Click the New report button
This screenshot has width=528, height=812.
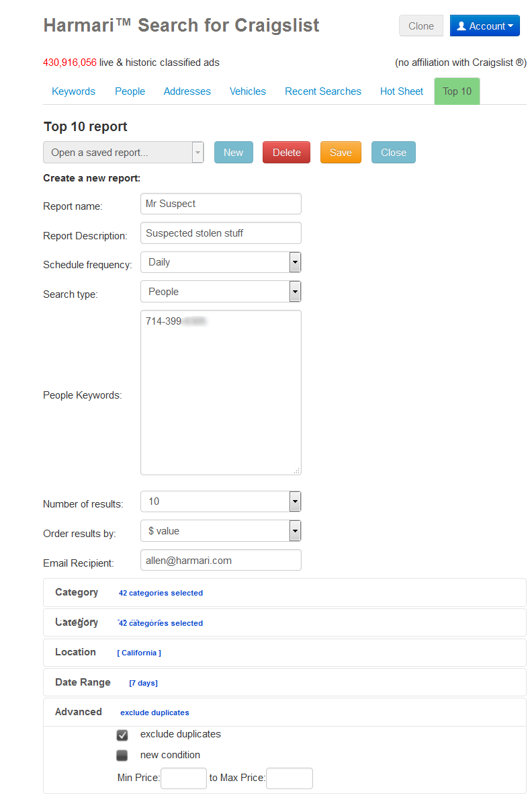coord(233,153)
